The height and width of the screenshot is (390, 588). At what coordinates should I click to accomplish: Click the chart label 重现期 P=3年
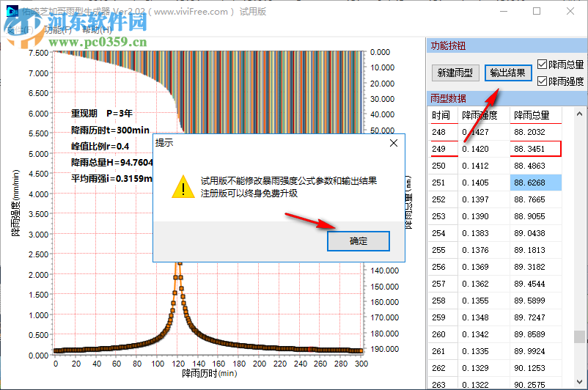pyautogui.click(x=102, y=113)
